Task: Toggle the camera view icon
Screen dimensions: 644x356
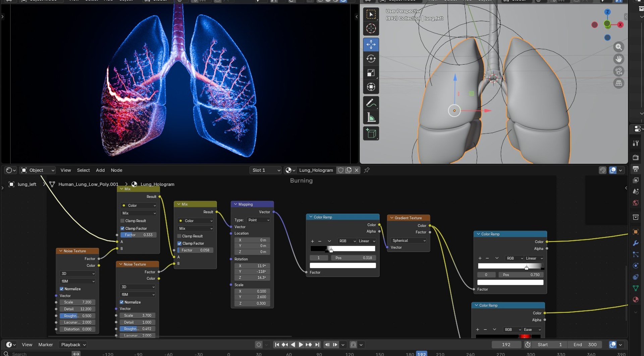Action: point(619,71)
